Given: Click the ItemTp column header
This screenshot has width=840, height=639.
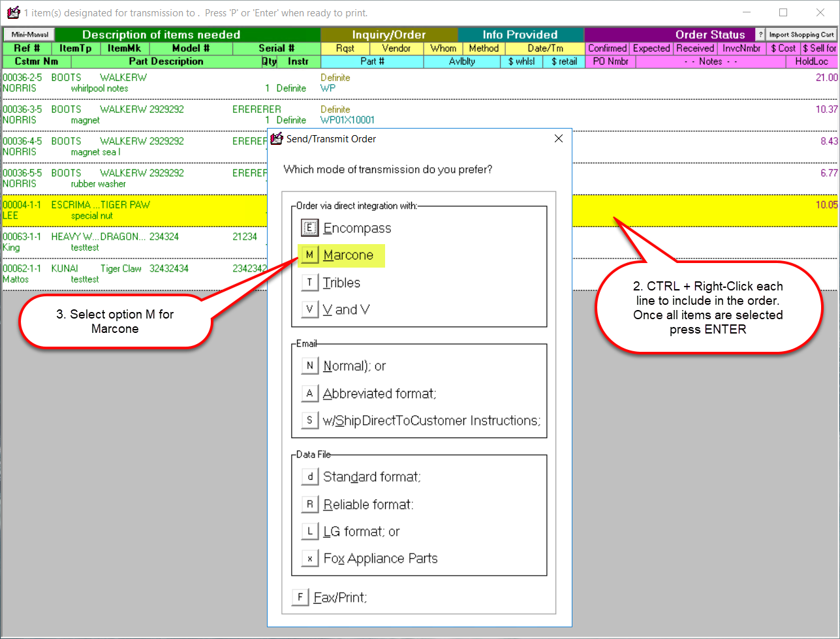Looking at the screenshot, I should tap(76, 48).
